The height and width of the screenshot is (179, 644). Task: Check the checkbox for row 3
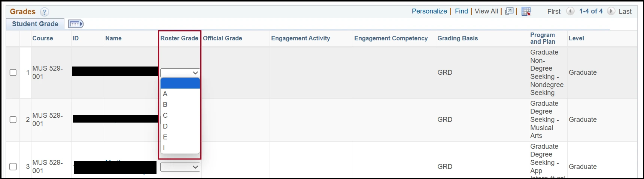(13, 167)
